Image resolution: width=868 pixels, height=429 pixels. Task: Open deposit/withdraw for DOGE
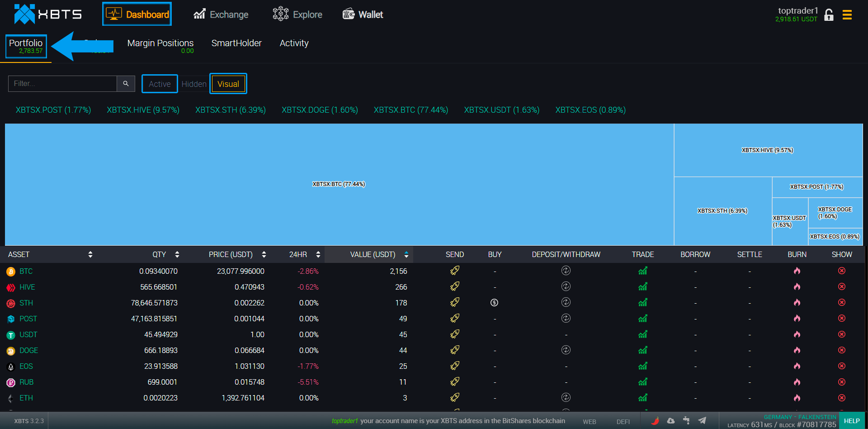tap(566, 350)
